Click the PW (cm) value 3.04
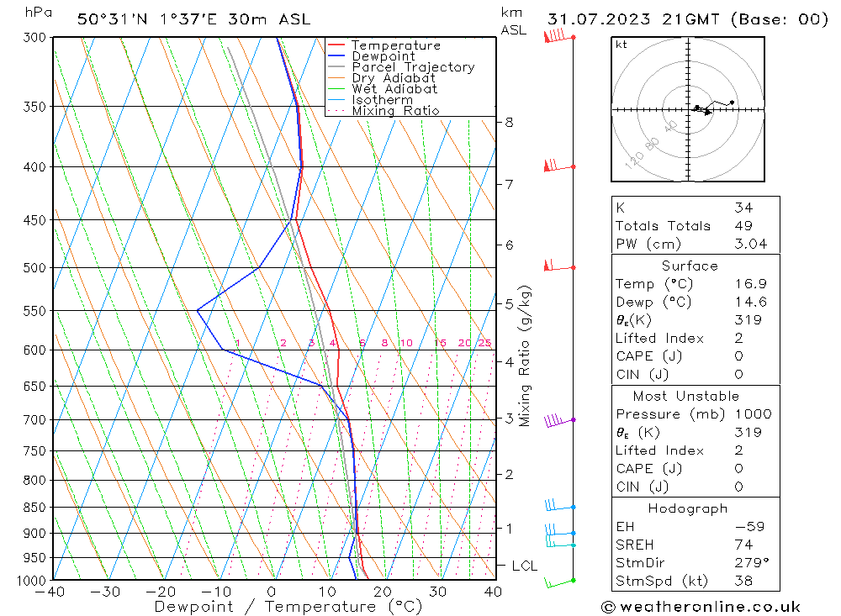The width and height of the screenshot is (841, 616). pyautogui.click(x=751, y=244)
